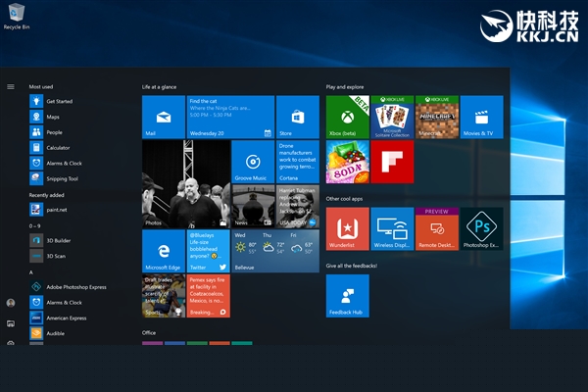
Task: Launch Photoshop Express tile
Action: click(x=482, y=228)
